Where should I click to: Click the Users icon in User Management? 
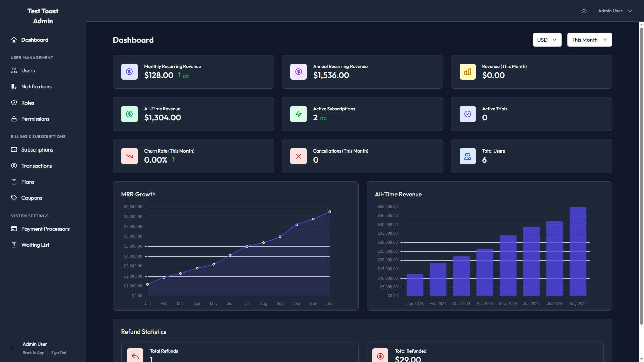[14, 70]
